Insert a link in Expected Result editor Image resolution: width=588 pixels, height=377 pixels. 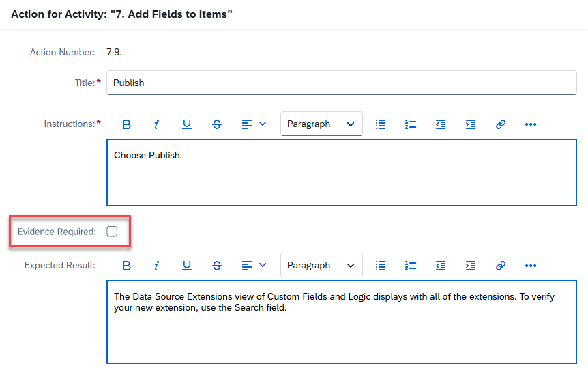tap(501, 266)
